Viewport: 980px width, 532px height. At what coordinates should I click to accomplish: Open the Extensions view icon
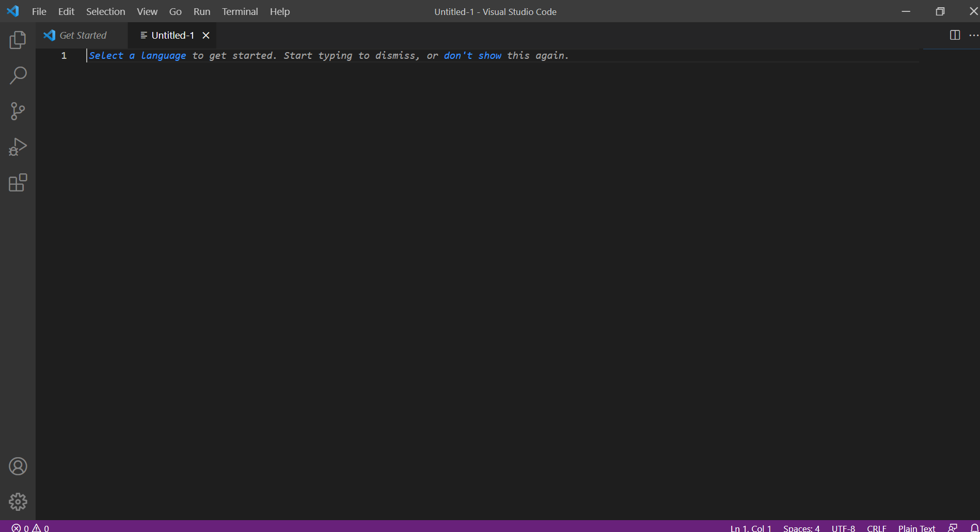click(18, 183)
